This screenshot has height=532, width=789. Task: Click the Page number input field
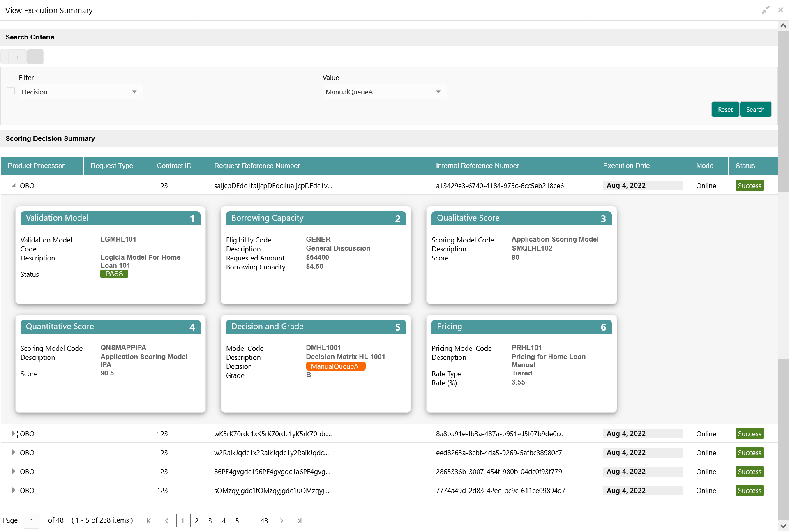pos(32,521)
